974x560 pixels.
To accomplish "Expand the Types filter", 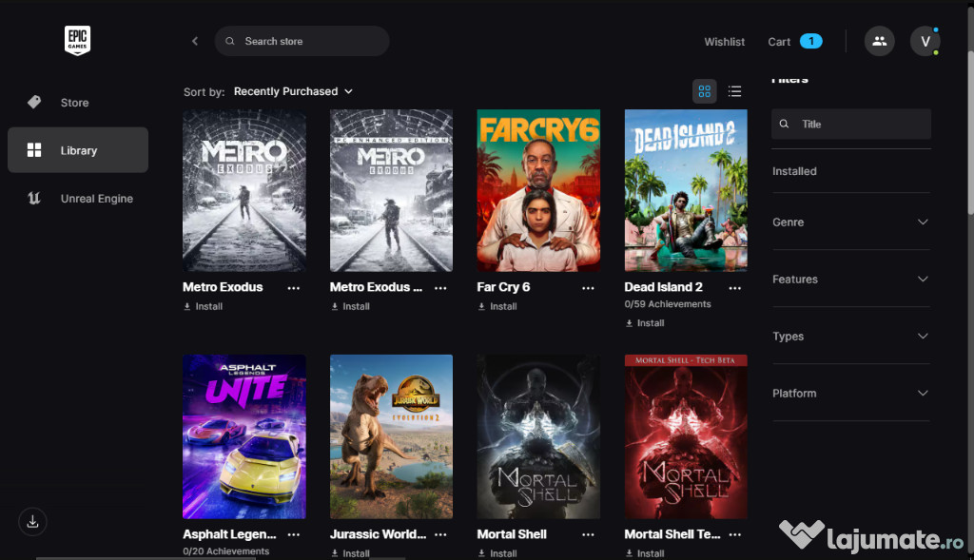I will point(851,337).
